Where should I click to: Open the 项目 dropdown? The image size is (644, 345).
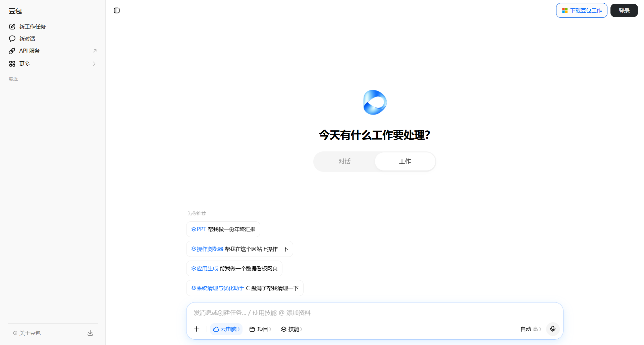pyautogui.click(x=260, y=329)
